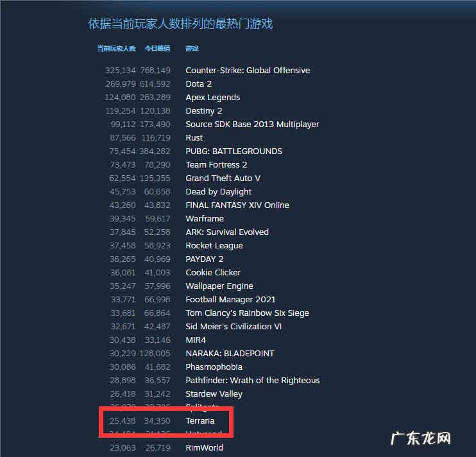Click peak value 614,592 for Dota 2
Screen dimensions: 476x457
(x=155, y=84)
